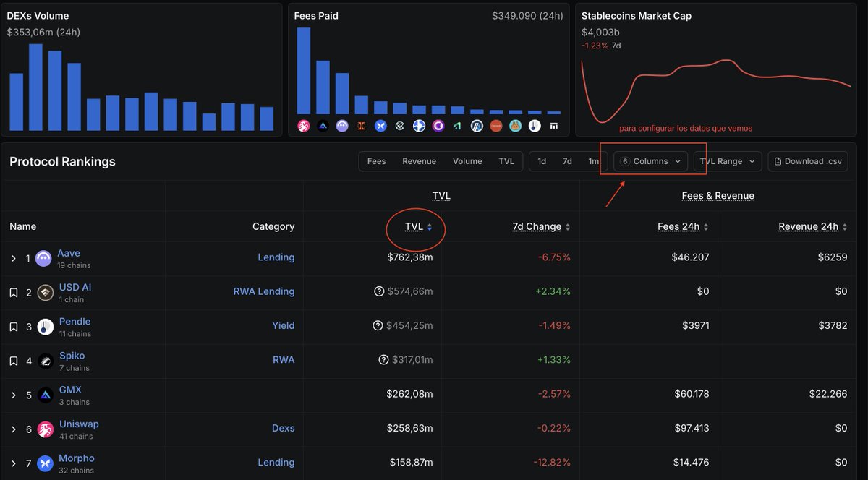Image resolution: width=868 pixels, height=480 pixels.
Task: Open the GMX protocol link
Action: pyautogui.click(x=70, y=390)
